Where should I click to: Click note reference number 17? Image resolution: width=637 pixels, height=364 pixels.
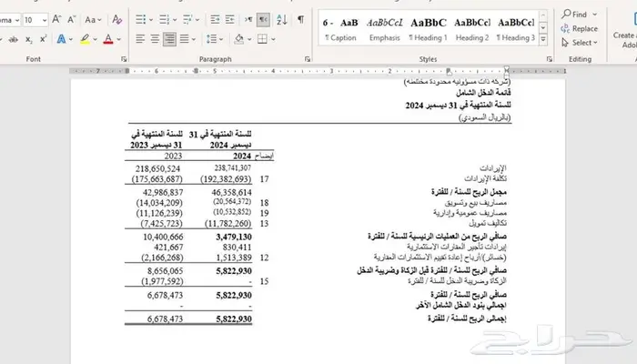point(264,179)
